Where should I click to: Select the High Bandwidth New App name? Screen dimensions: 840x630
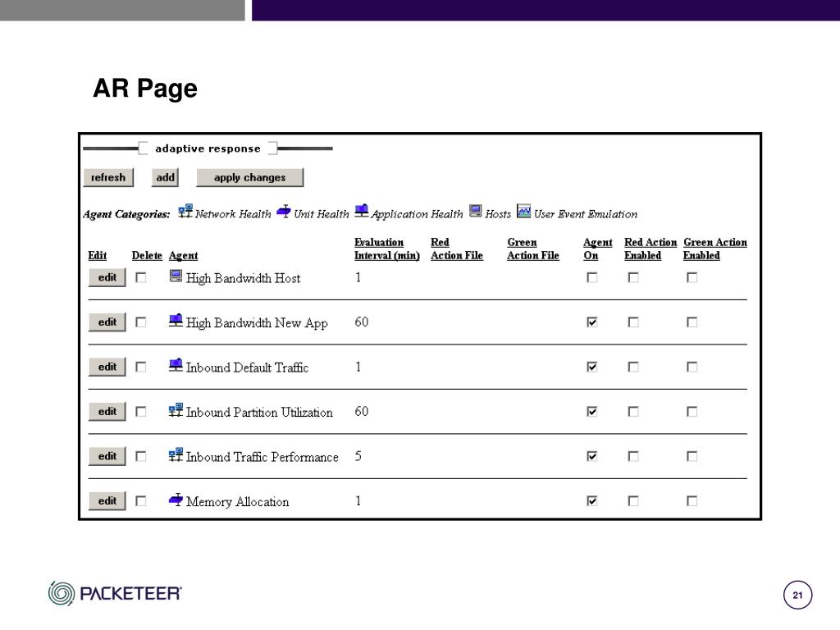click(x=257, y=323)
